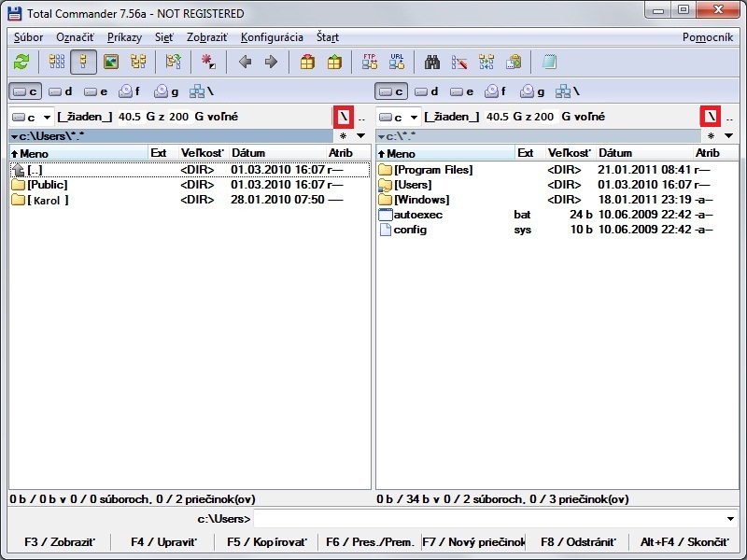The image size is (747, 560).
Task: Open left panel directory favorites asterisk
Action: 343,136
